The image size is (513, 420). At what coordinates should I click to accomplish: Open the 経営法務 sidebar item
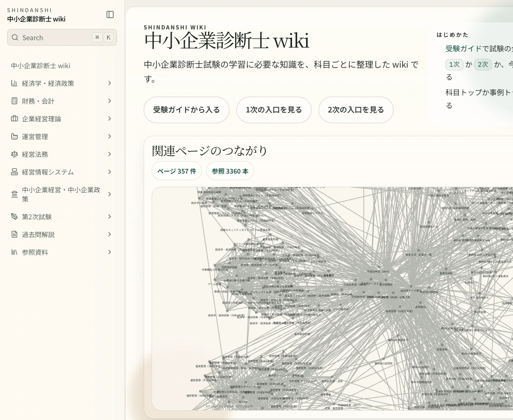35,154
